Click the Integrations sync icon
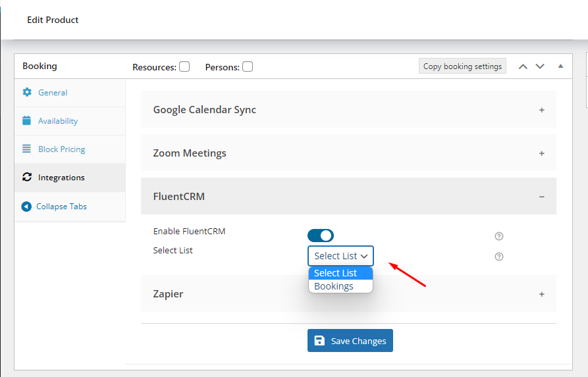Screen dimensions: 588x377 pos(27,177)
